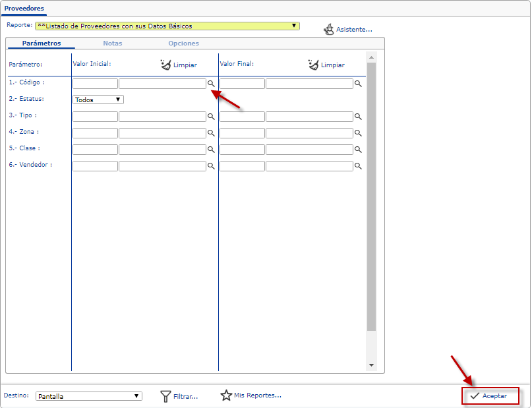Switch to the Opciones tab

click(x=183, y=44)
